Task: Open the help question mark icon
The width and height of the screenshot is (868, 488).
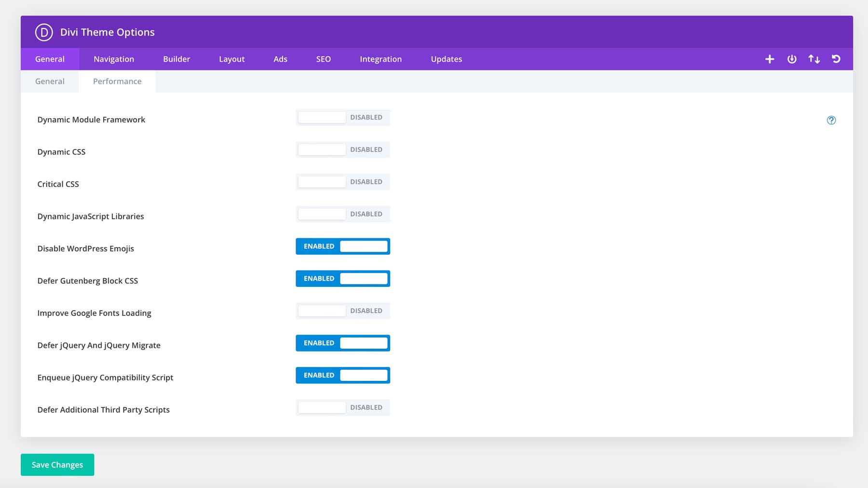Action: [x=831, y=120]
